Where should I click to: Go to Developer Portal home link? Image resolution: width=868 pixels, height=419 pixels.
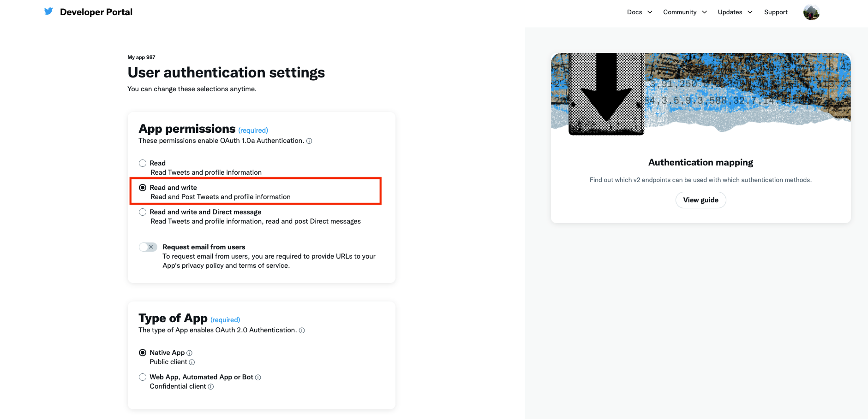coord(96,12)
